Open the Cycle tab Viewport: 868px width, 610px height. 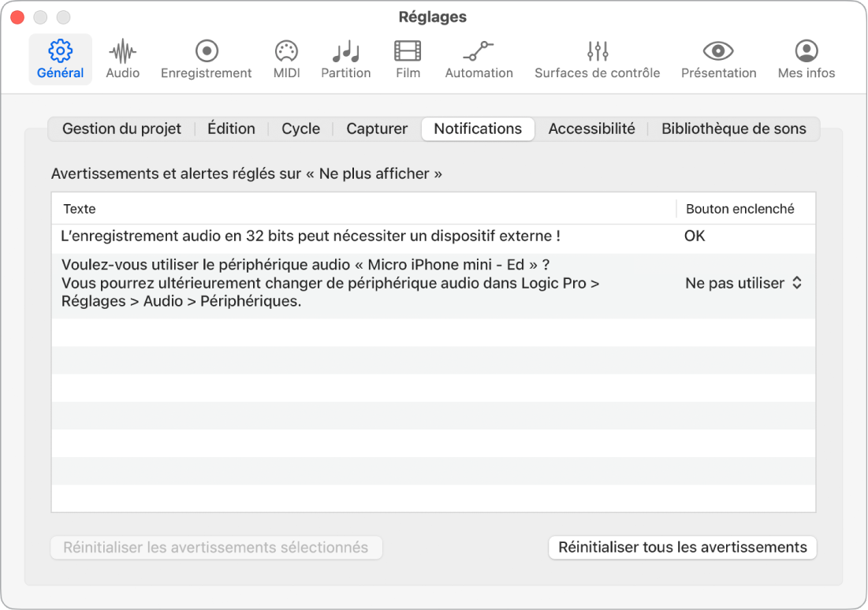(300, 128)
